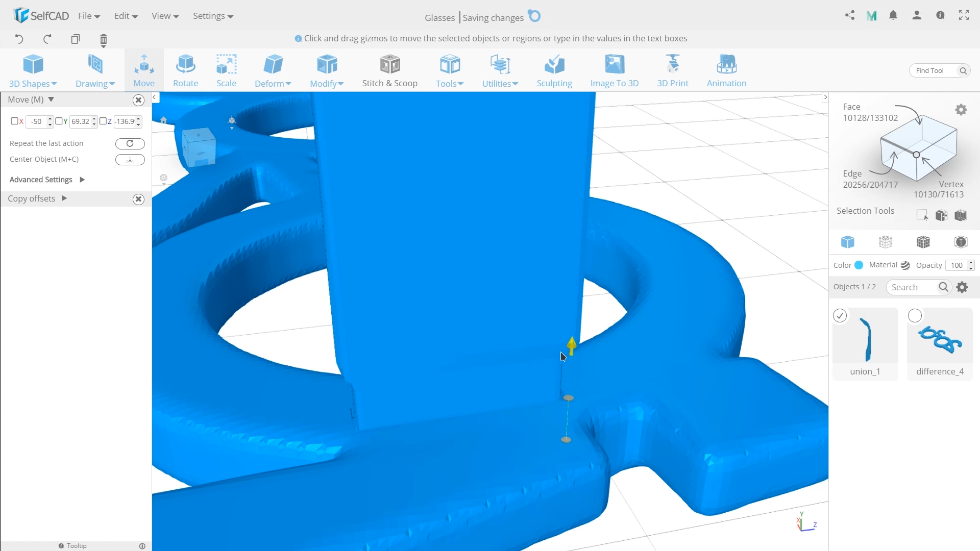Open objects list settings gear
The image size is (980, 551).
pos(962,287)
